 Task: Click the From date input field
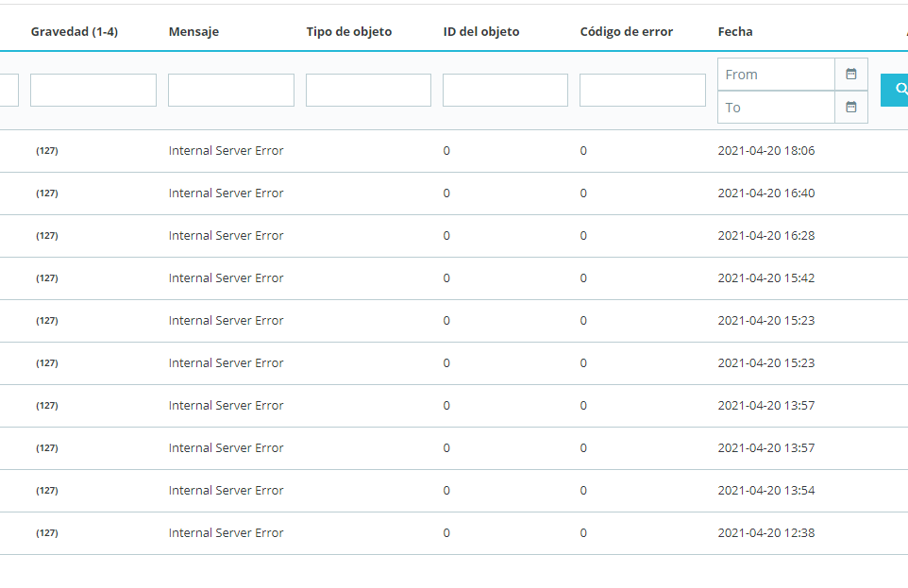(x=776, y=74)
